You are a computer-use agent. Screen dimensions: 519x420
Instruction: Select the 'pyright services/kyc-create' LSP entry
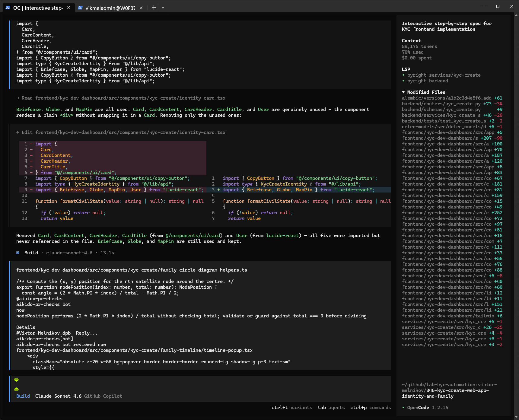[444, 75]
